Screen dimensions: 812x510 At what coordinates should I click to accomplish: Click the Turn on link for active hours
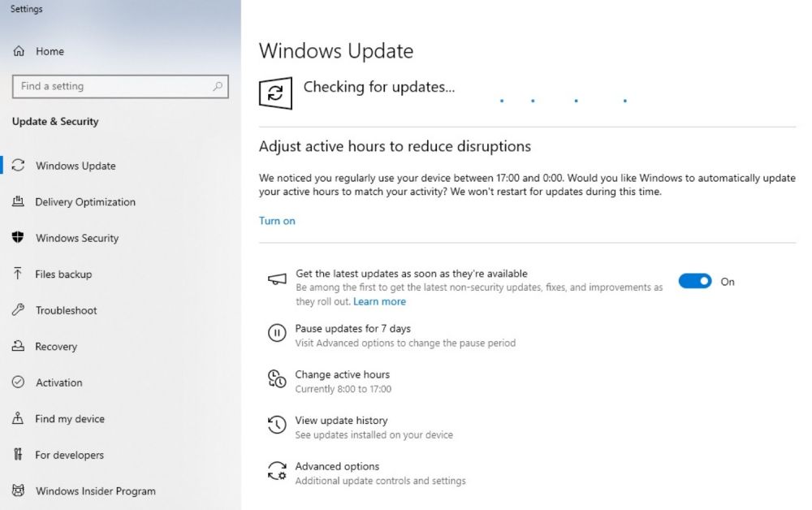point(277,221)
